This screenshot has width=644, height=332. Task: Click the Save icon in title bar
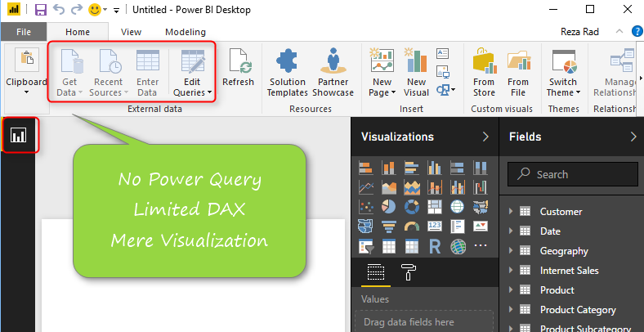(40, 10)
